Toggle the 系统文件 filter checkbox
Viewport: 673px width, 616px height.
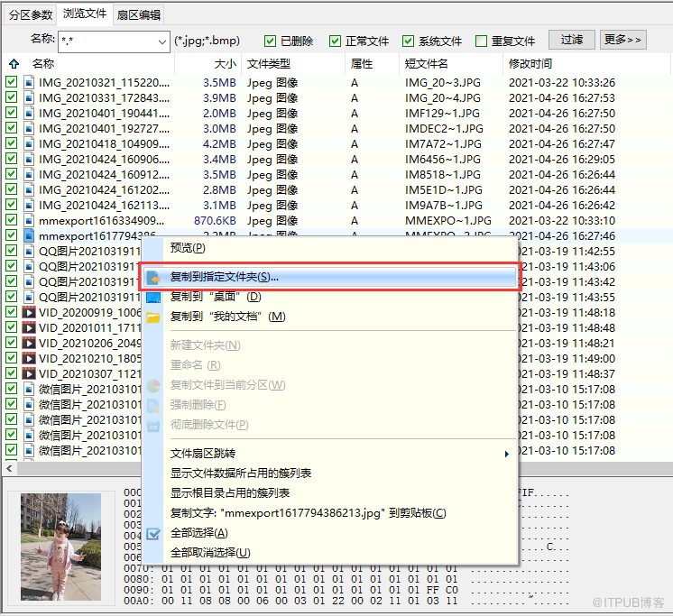pyautogui.click(x=408, y=41)
